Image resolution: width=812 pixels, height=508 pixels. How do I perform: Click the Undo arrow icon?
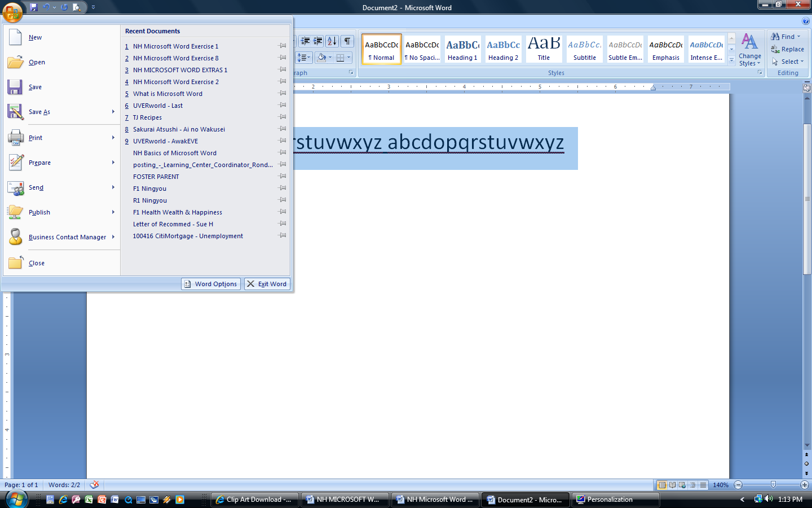point(47,7)
